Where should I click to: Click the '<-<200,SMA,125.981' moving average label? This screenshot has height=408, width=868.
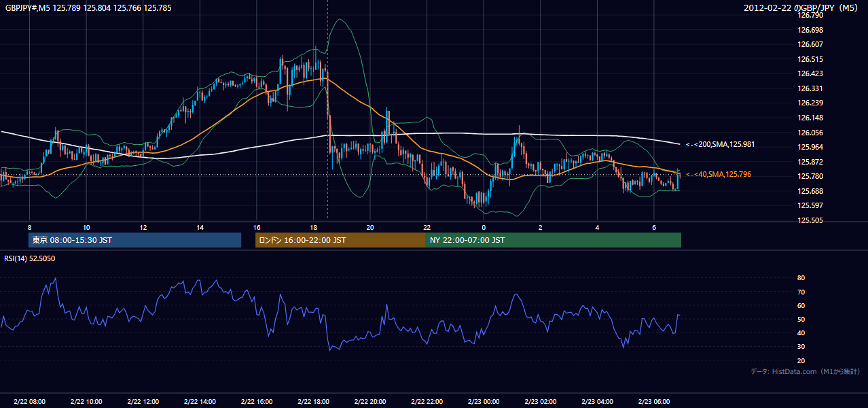click(720, 144)
